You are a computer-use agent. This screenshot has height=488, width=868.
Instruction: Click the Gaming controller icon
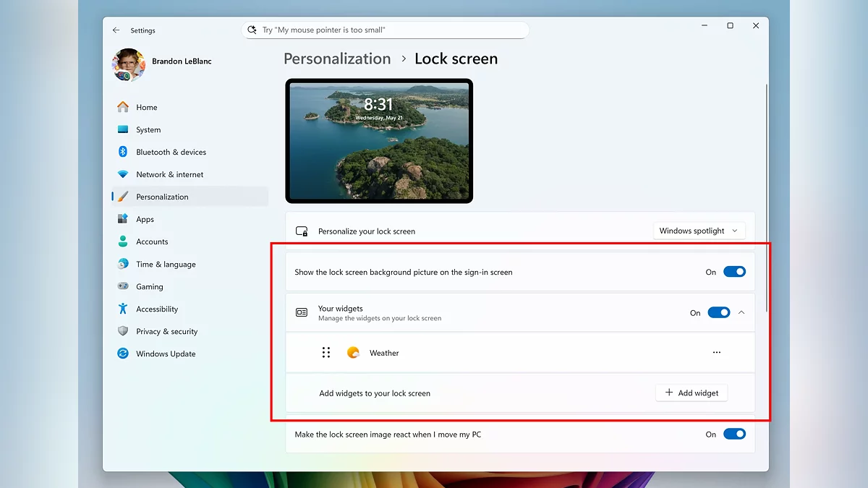[x=123, y=286]
